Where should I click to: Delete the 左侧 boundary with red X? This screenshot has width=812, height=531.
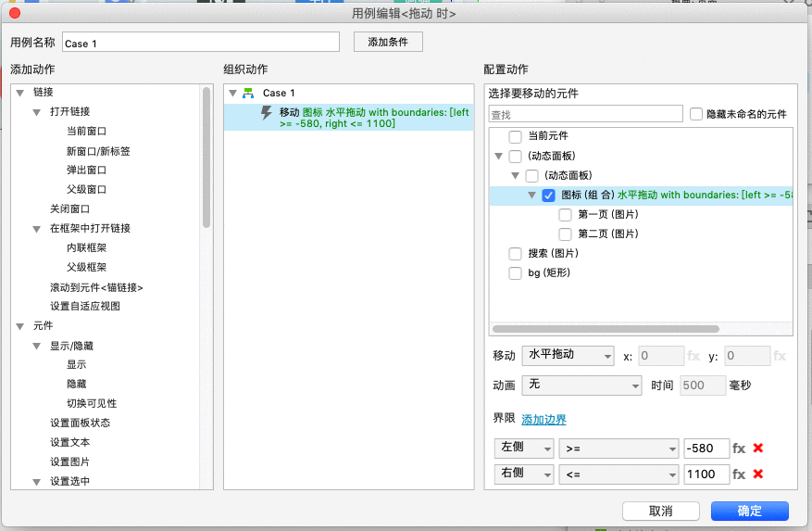[x=757, y=448]
